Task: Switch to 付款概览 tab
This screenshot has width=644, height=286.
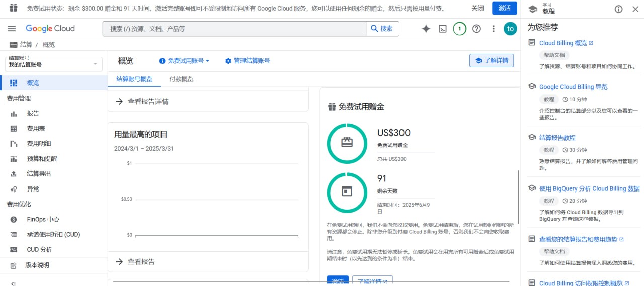Action: [x=181, y=79]
